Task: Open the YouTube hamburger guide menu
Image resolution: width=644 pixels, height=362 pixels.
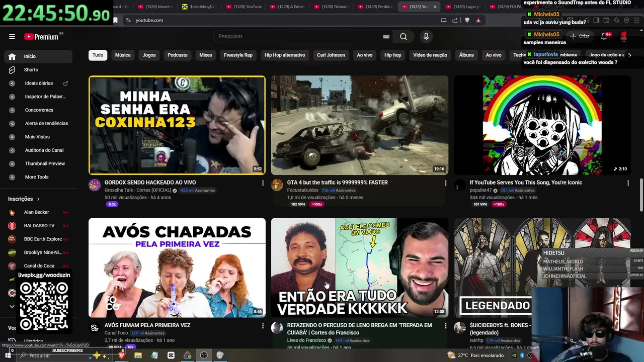Action: coord(12,36)
